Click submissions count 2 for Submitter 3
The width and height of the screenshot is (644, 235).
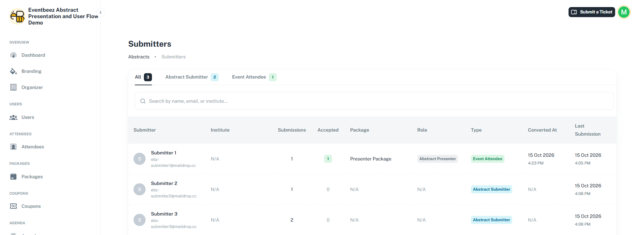click(x=292, y=220)
